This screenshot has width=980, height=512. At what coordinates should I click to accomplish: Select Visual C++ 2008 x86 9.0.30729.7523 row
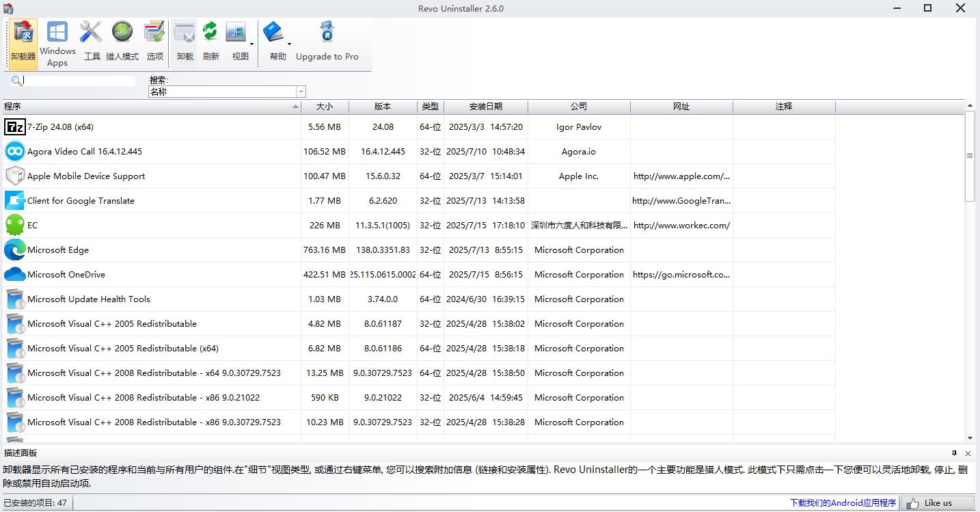click(418, 422)
